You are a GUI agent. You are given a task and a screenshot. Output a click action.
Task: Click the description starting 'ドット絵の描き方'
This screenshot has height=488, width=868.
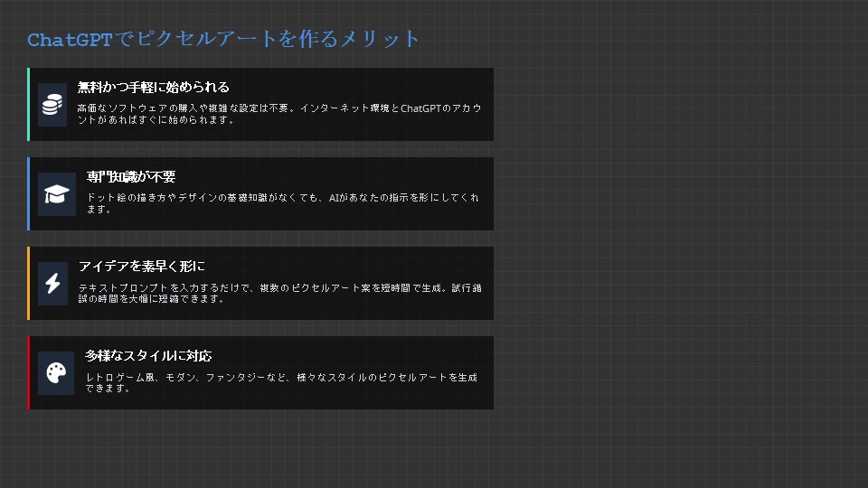coord(283,203)
